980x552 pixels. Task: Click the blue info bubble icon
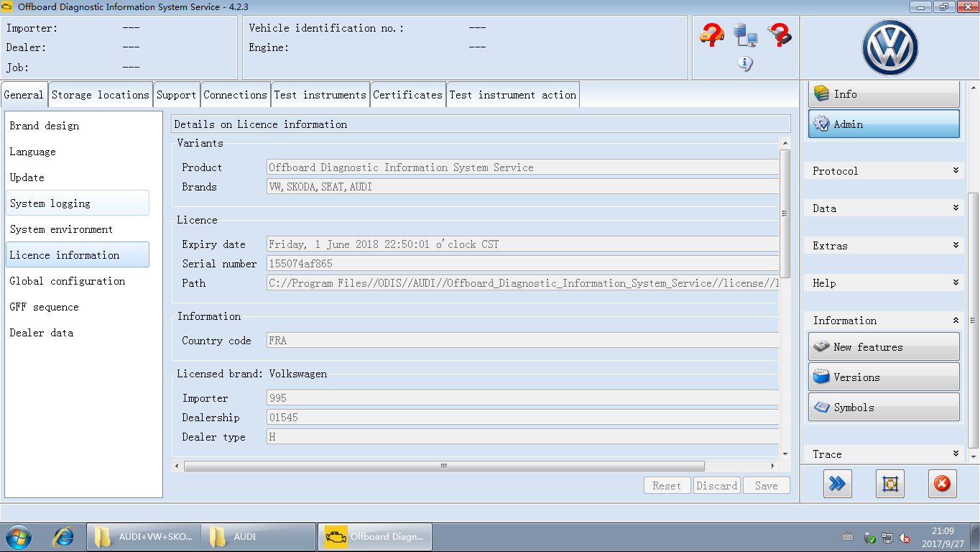pos(745,64)
